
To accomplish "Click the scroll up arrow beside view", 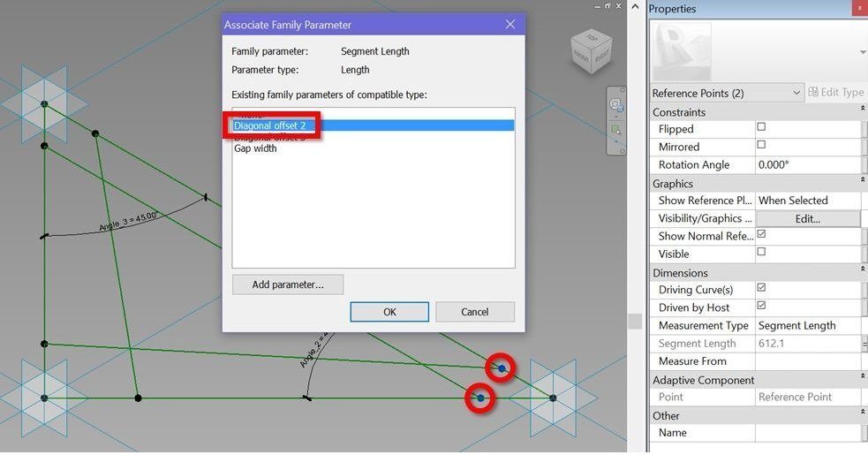I will pyautogui.click(x=636, y=7).
